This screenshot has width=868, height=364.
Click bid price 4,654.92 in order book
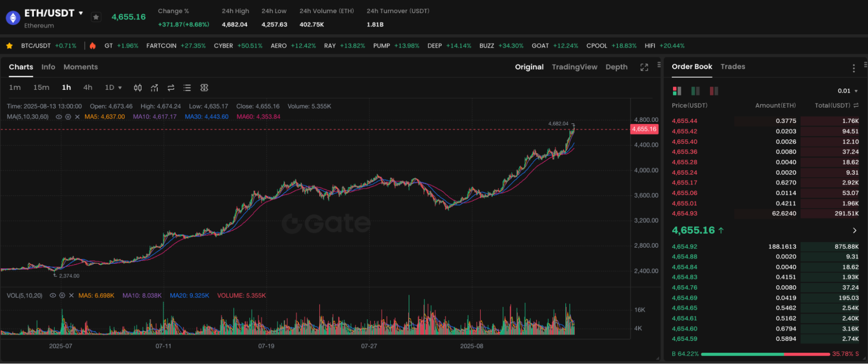[684, 247]
